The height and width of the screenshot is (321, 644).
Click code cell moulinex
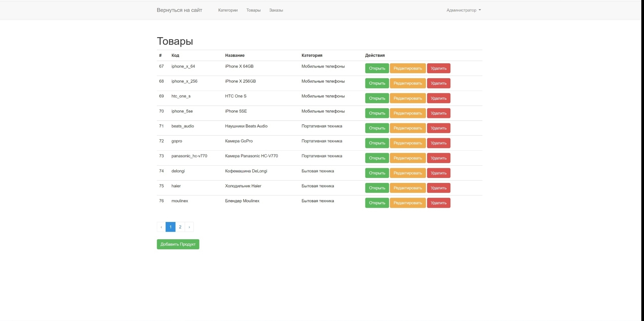point(180,201)
